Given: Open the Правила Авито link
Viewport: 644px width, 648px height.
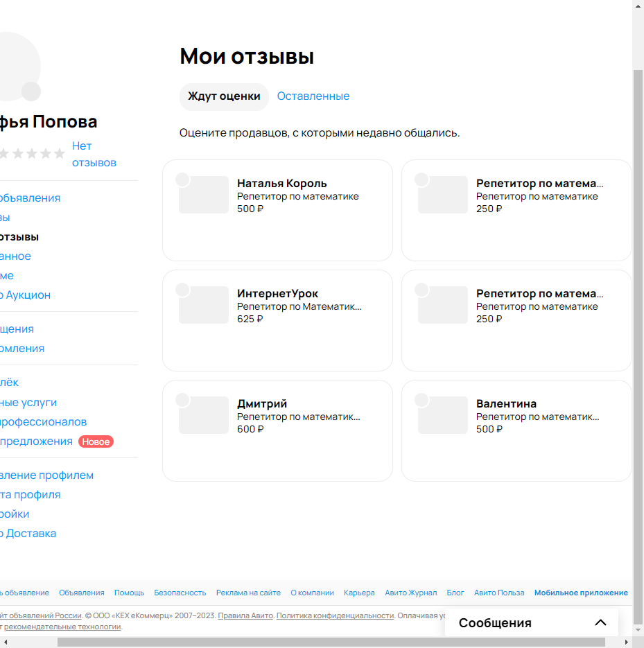Looking at the screenshot, I should tap(245, 615).
